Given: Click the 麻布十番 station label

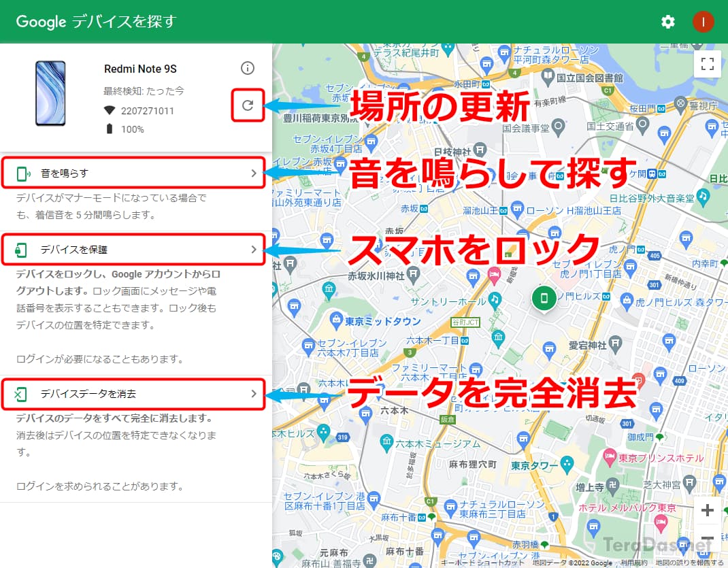Looking at the screenshot, I should pos(398,518).
